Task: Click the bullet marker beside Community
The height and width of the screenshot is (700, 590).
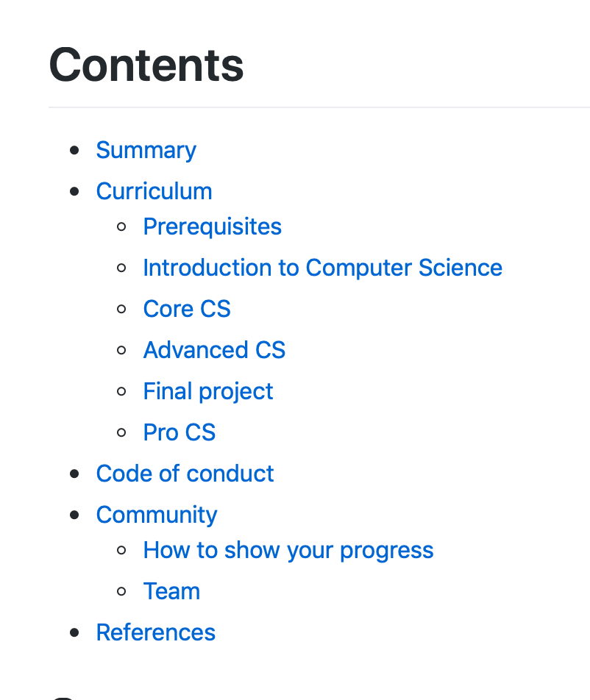Action: tap(74, 515)
